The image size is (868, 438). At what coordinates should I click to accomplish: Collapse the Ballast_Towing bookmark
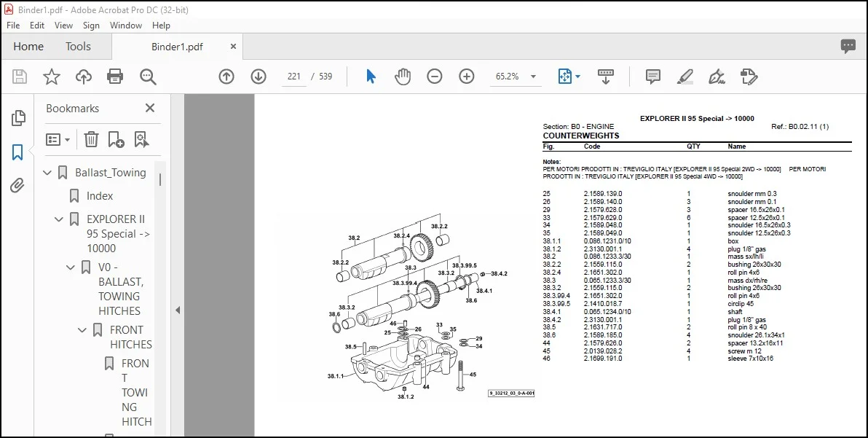[x=47, y=173]
